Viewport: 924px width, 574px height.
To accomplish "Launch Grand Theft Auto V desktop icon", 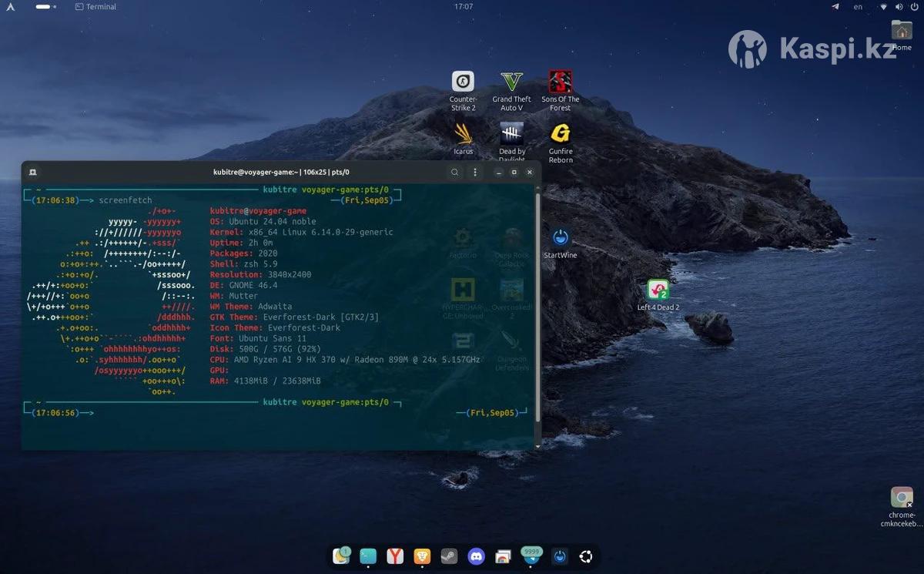I will [x=511, y=82].
